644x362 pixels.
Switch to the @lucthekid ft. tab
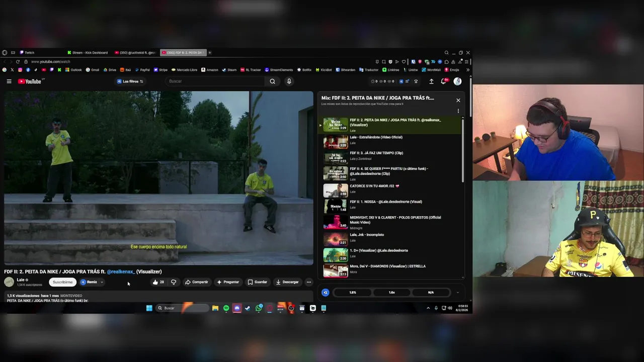(135, 53)
